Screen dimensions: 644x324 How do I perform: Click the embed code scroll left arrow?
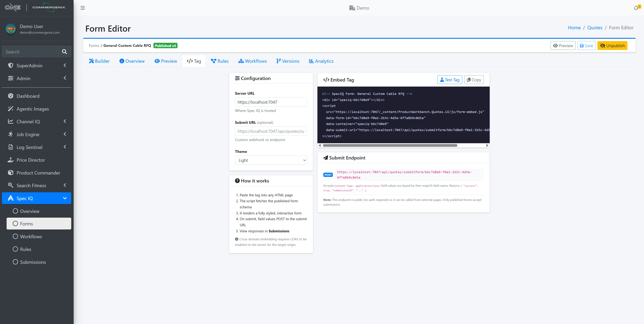(320, 145)
